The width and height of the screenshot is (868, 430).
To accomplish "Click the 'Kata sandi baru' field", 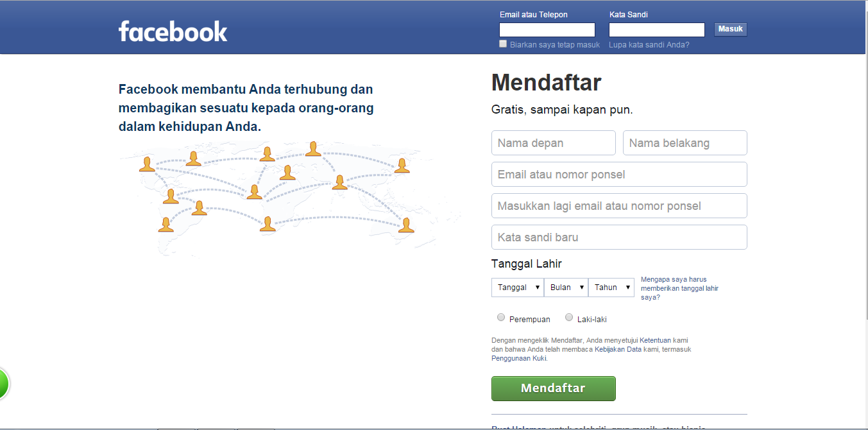I will (x=619, y=237).
